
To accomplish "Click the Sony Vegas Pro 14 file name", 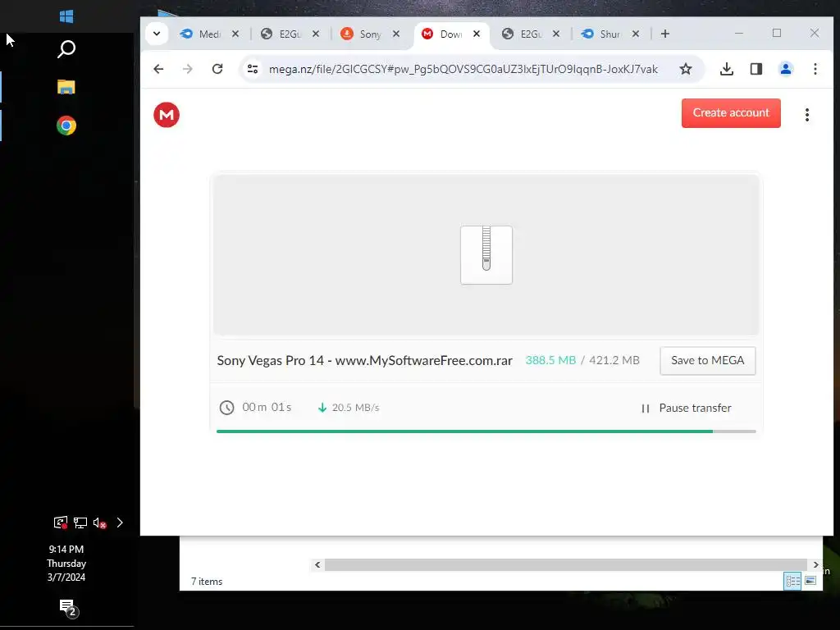I will pyautogui.click(x=364, y=361).
